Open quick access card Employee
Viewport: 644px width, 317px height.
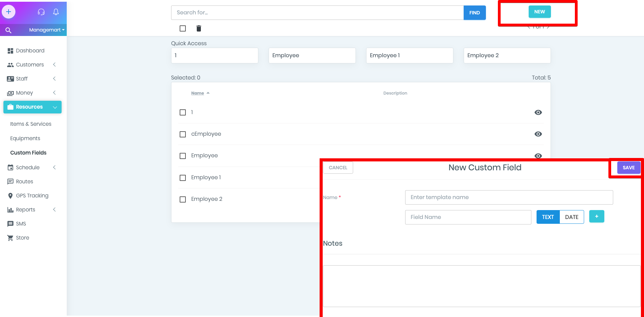(312, 56)
